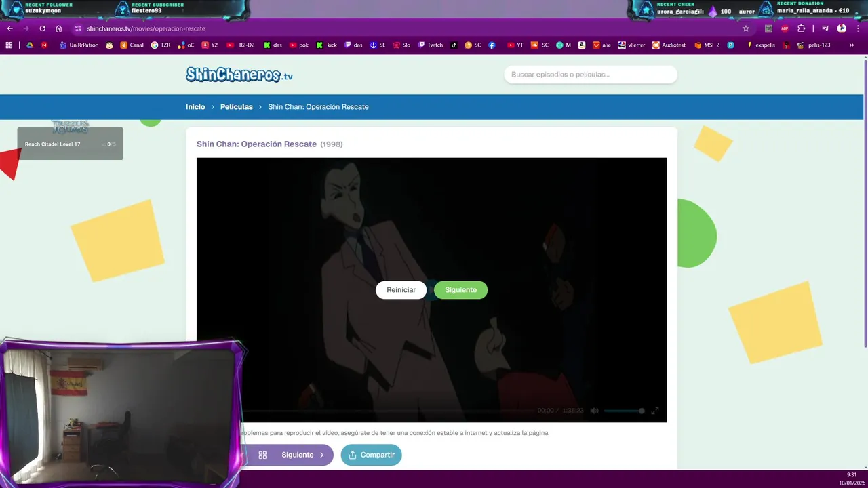Focus the Buscar episodios o películas search field
This screenshot has width=868, height=488.
[x=591, y=75]
